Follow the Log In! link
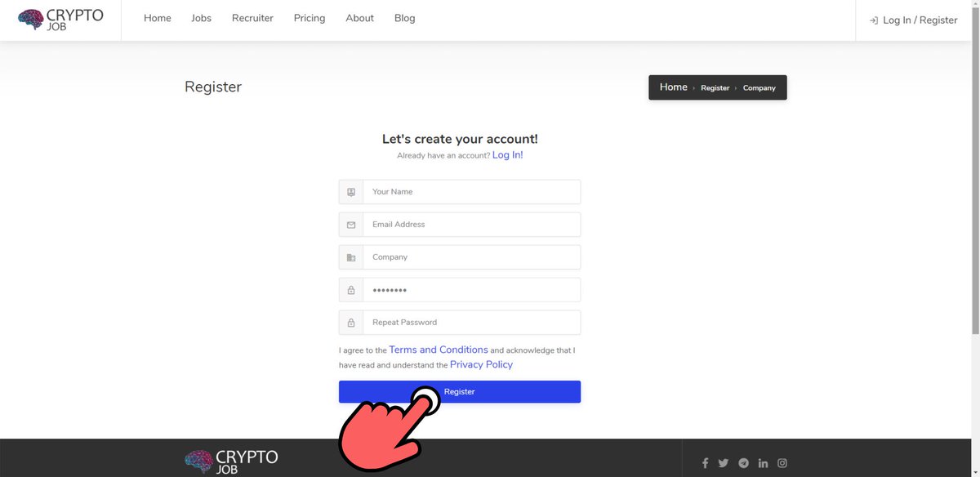The image size is (980, 477). tap(507, 155)
